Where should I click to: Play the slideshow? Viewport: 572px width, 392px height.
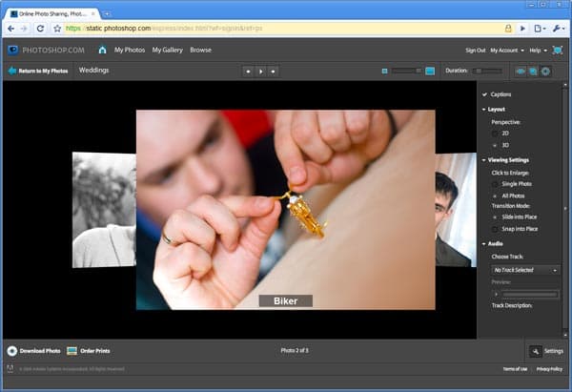(261, 72)
